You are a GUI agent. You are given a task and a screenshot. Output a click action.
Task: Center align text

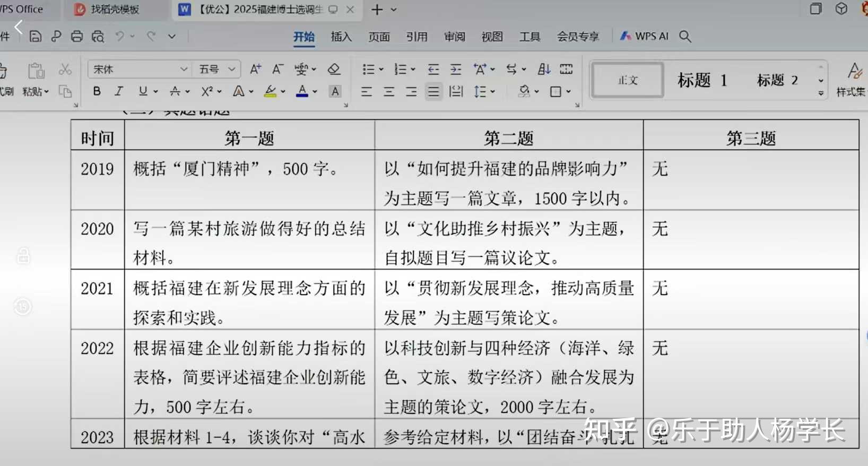pos(389,92)
